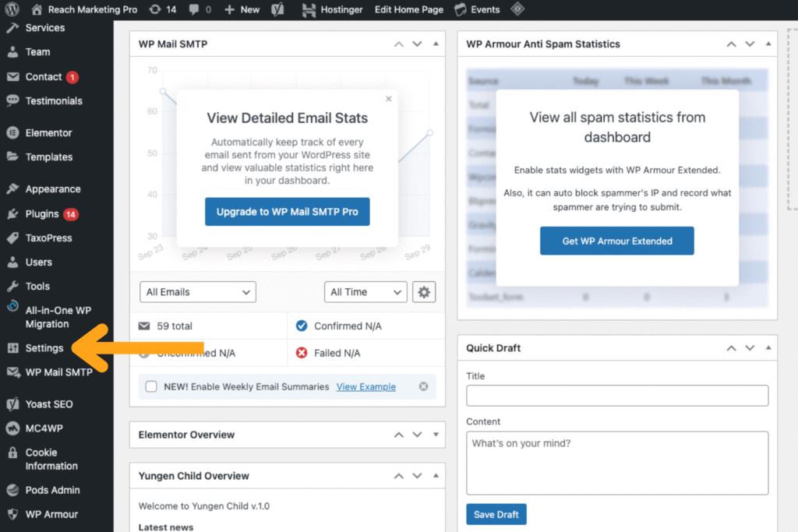The width and height of the screenshot is (798, 532).
Task: Click New in the admin bar
Action: click(242, 9)
